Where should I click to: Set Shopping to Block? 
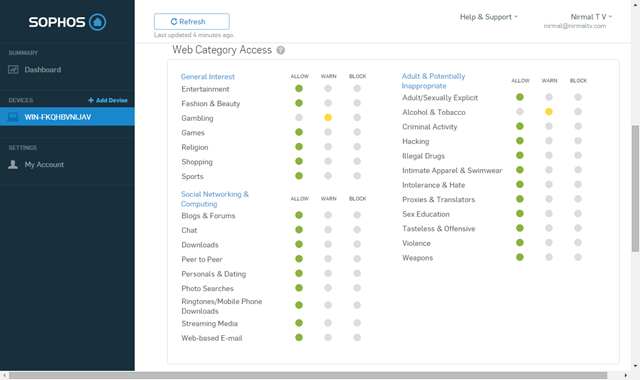[x=357, y=161]
